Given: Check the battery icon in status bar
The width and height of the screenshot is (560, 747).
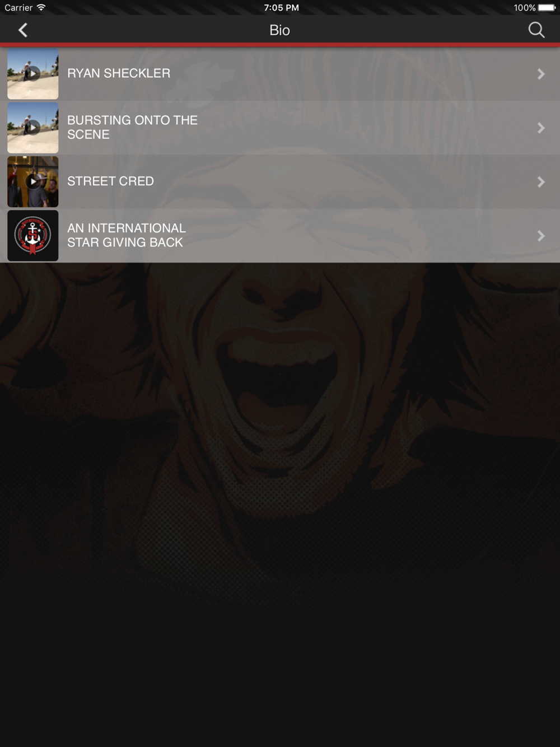Looking at the screenshot, I should 547,8.
